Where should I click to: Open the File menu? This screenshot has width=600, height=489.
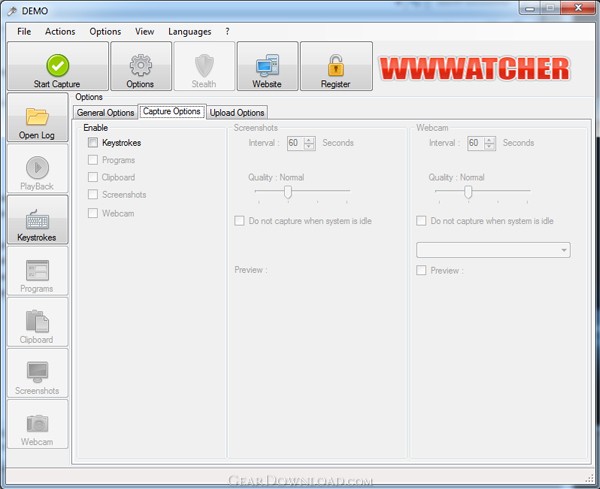point(24,32)
